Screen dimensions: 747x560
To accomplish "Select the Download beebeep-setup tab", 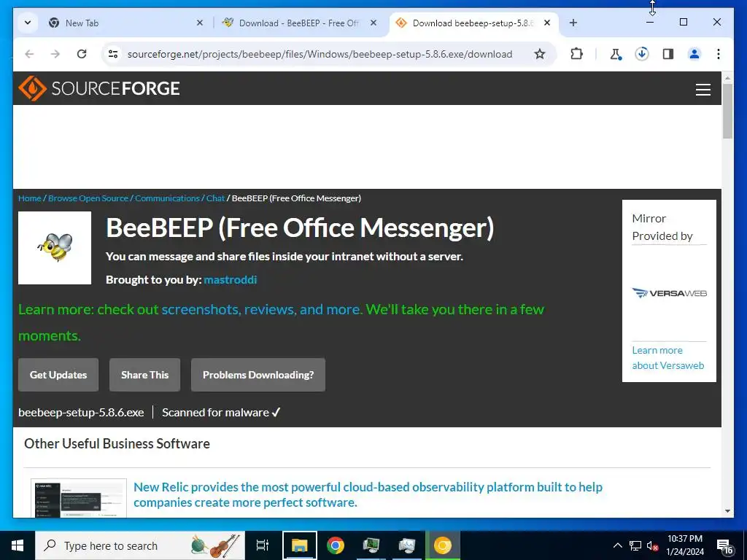I will pyautogui.click(x=473, y=23).
